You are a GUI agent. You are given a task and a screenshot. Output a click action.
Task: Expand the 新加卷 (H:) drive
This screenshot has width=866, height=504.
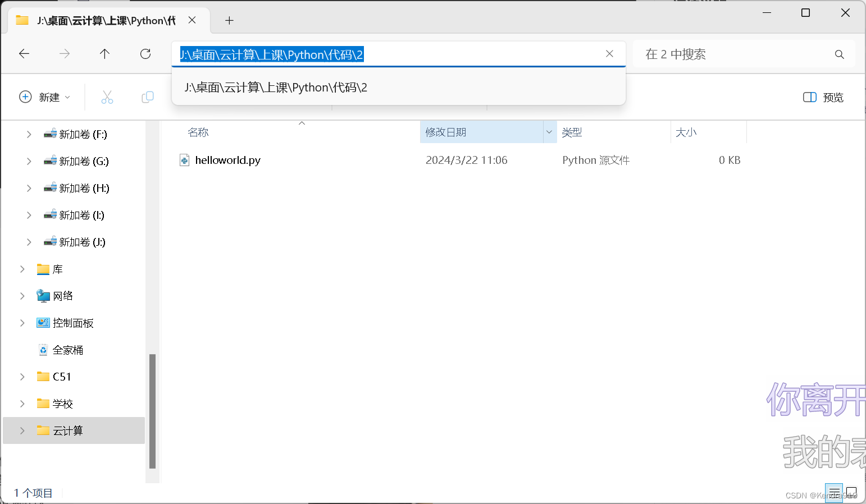pos(29,189)
